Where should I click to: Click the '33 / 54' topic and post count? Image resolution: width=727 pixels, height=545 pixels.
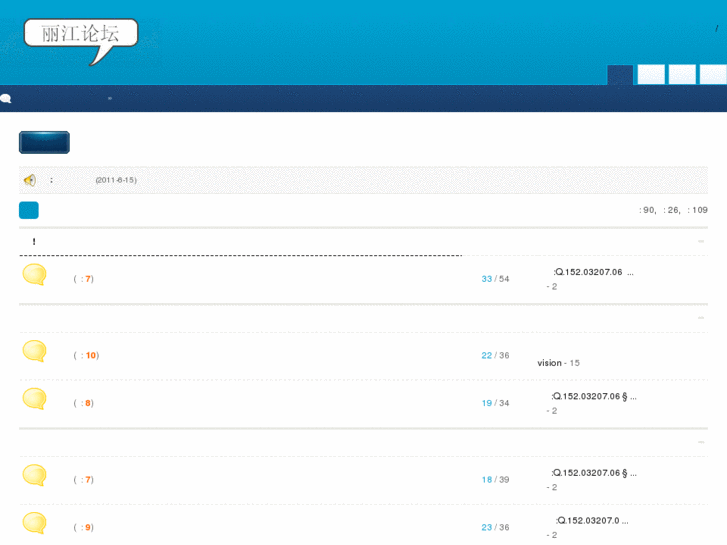495,279
